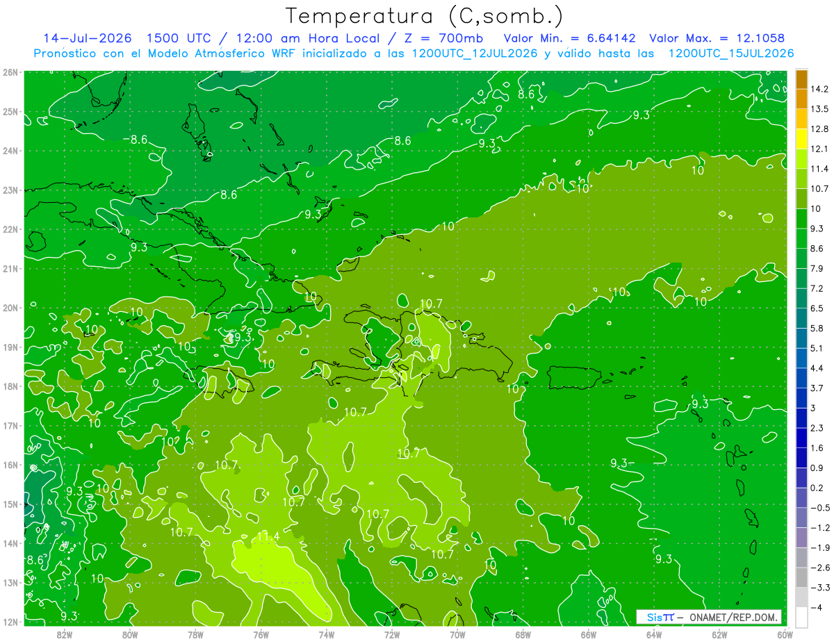Click the -1.9 value on the color legend

click(819, 547)
